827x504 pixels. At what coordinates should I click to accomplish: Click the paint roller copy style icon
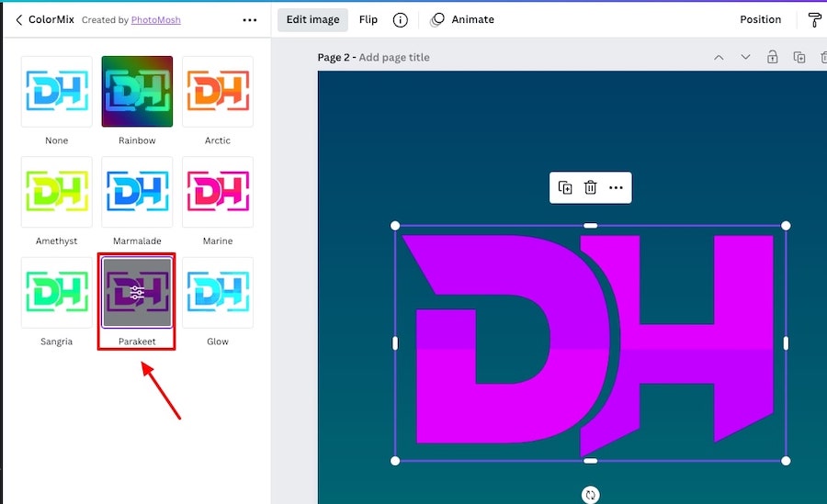[x=814, y=19]
